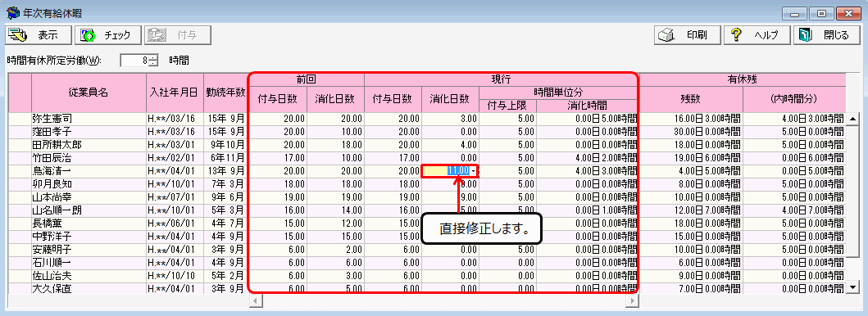Decrease 時間有休所定労働 hours with the down spinner
The image size is (868, 316).
tap(153, 63)
